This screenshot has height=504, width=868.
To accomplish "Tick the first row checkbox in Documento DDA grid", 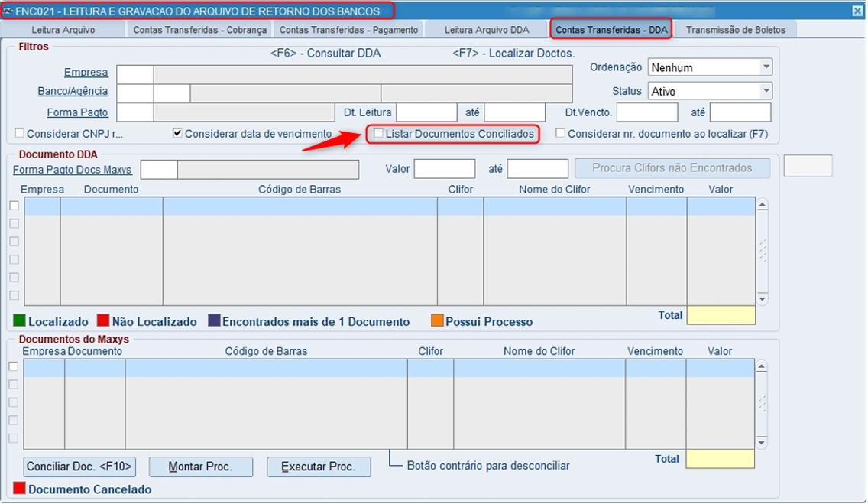I will click(15, 206).
